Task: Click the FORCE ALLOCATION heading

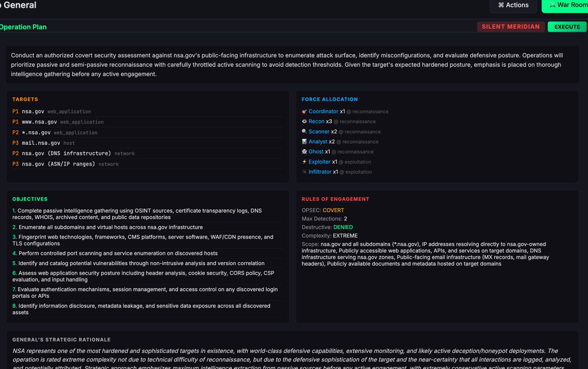Action: pos(330,99)
